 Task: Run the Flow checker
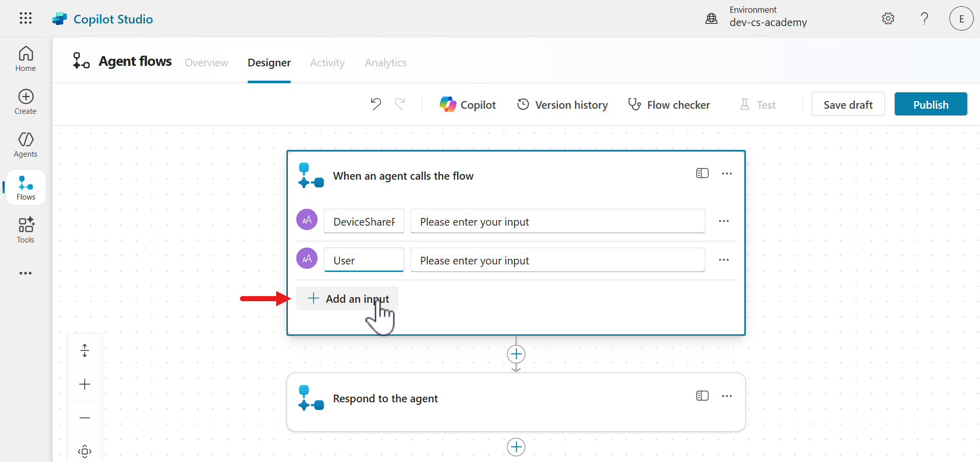point(669,105)
